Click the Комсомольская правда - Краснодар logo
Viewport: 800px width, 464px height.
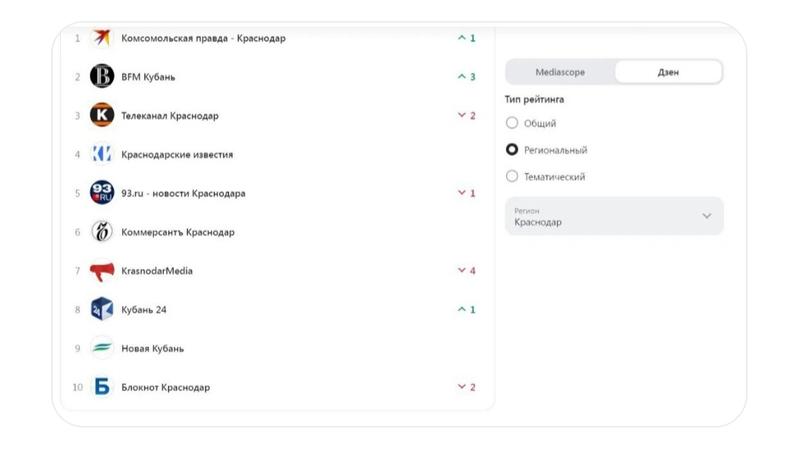[102, 38]
